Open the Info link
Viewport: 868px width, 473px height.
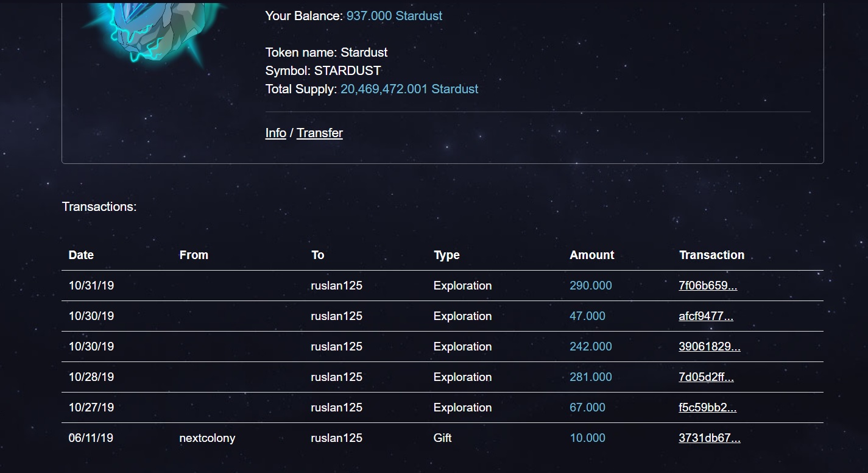coord(275,133)
